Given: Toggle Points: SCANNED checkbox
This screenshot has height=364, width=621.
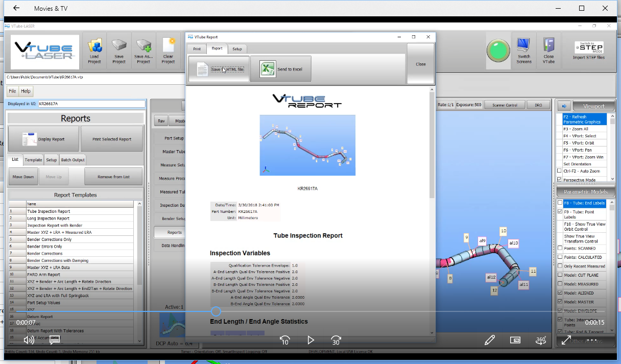Looking at the screenshot, I should point(560,249).
